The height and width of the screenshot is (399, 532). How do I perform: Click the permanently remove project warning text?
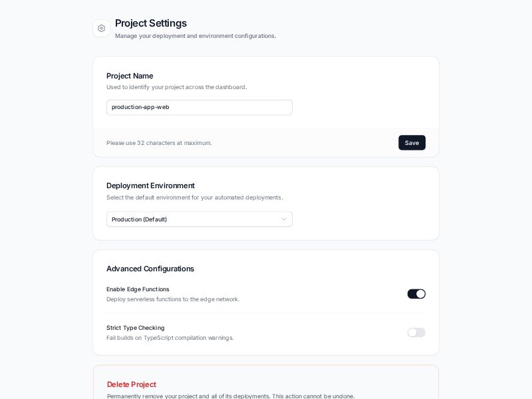pyautogui.click(x=231, y=396)
